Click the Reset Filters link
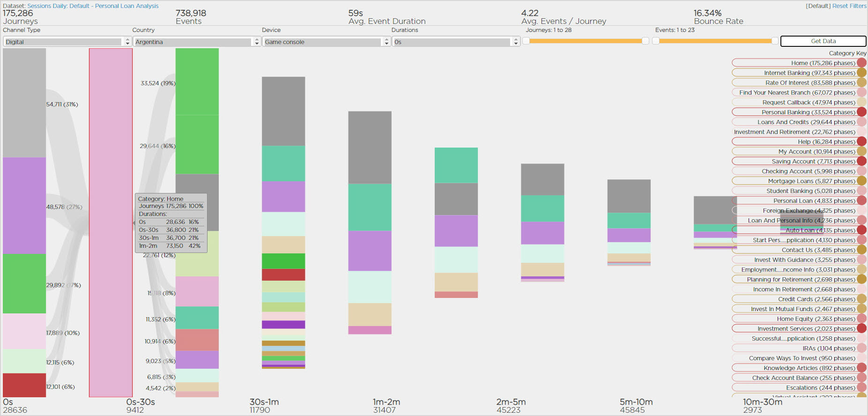The image size is (868, 416). 849,6
